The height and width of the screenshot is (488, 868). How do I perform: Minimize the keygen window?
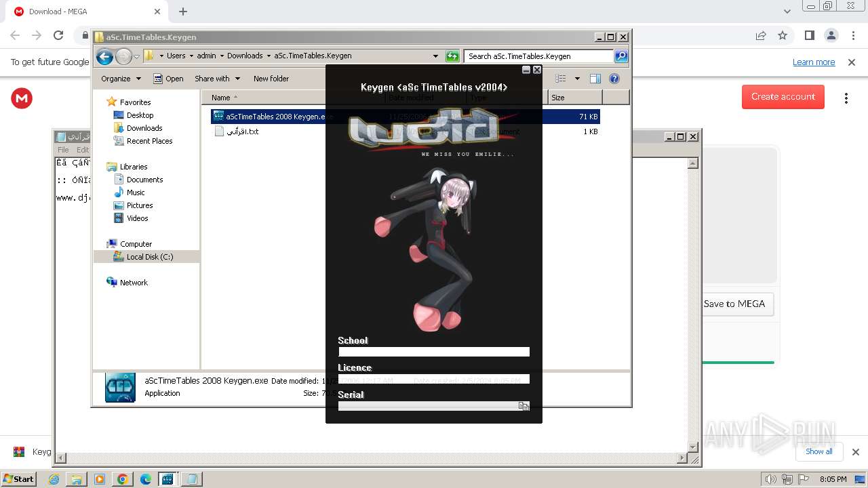coord(526,70)
